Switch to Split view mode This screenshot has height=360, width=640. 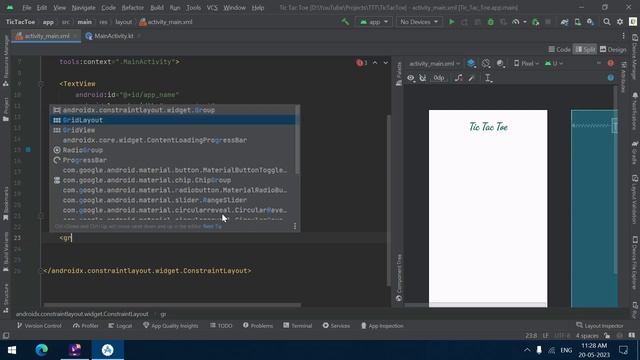pos(585,49)
